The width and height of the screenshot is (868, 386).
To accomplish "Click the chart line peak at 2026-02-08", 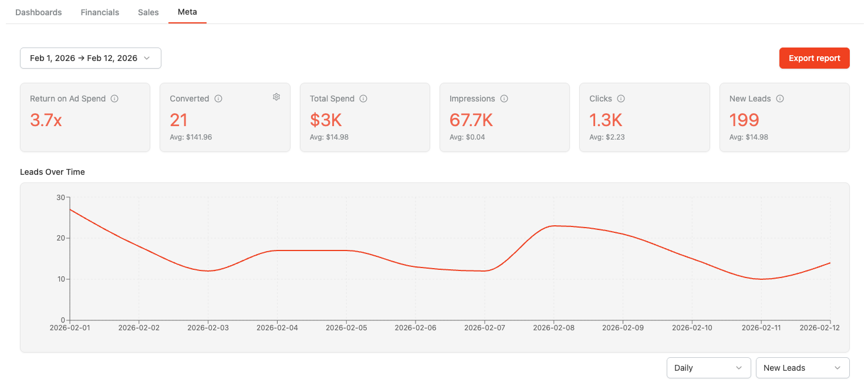I will [x=553, y=226].
